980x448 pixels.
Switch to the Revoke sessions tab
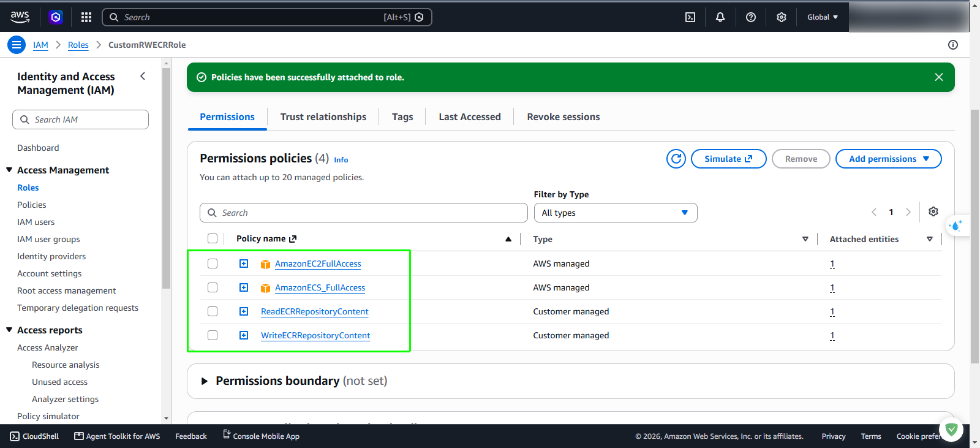563,116
